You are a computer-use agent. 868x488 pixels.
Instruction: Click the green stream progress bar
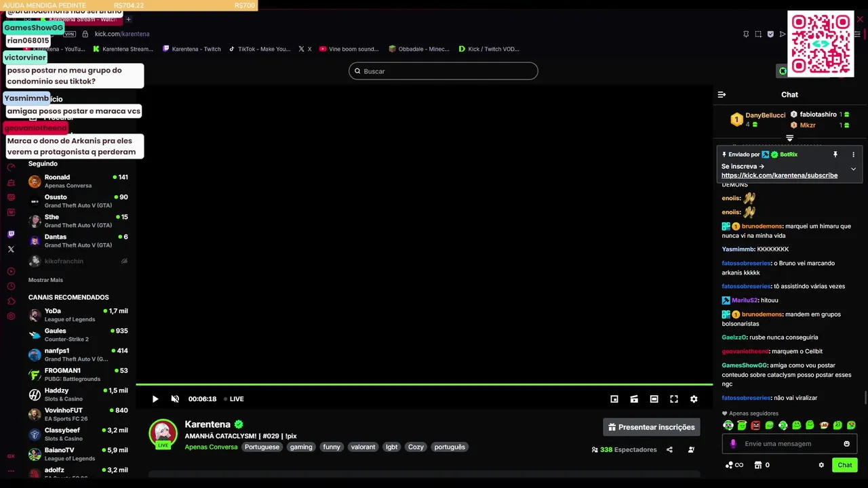[425, 385]
